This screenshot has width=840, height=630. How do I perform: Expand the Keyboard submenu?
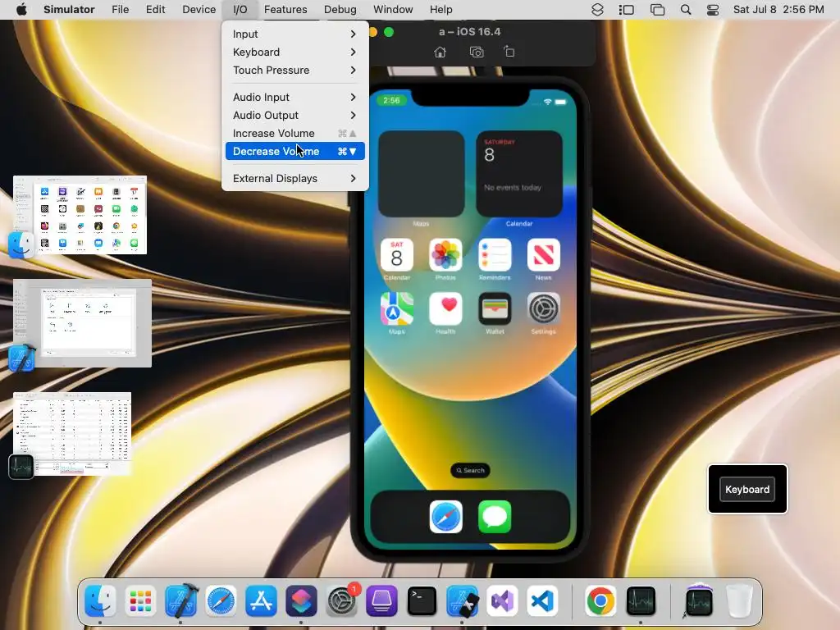coord(294,52)
